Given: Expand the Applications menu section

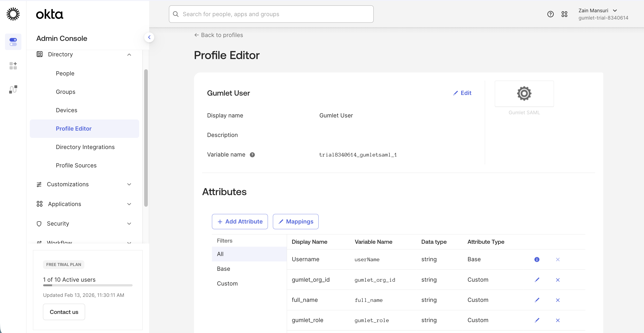Looking at the screenshot, I should (x=129, y=204).
